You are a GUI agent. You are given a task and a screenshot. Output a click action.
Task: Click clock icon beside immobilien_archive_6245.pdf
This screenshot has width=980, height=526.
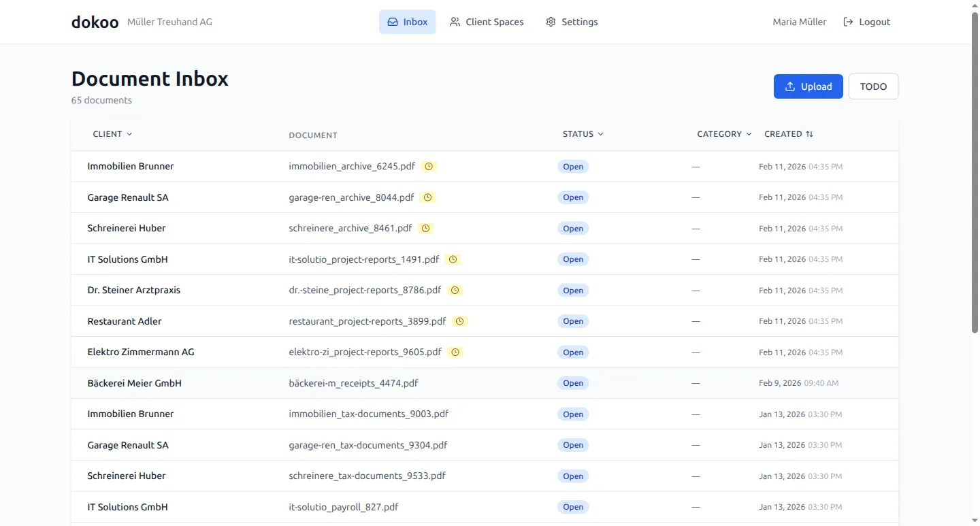pos(429,166)
